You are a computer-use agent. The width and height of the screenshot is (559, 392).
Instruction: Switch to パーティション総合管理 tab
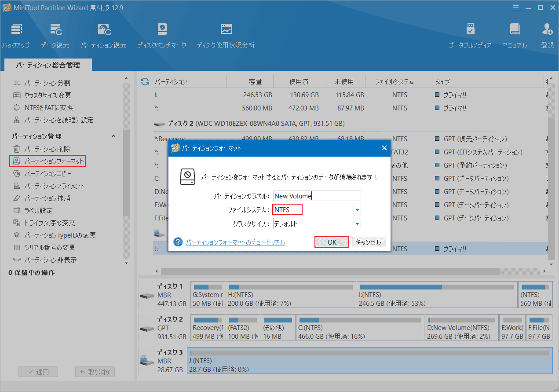pyautogui.click(x=48, y=65)
